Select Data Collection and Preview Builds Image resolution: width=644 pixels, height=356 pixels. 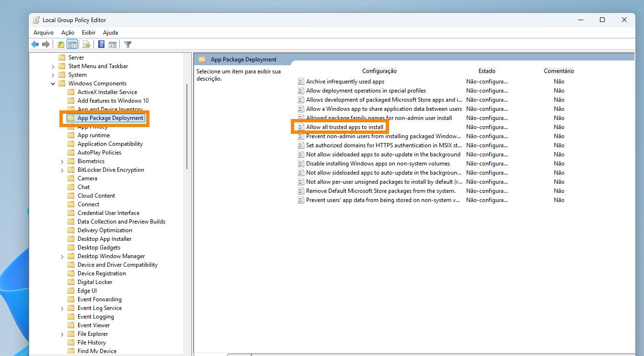[x=122, y=222]
